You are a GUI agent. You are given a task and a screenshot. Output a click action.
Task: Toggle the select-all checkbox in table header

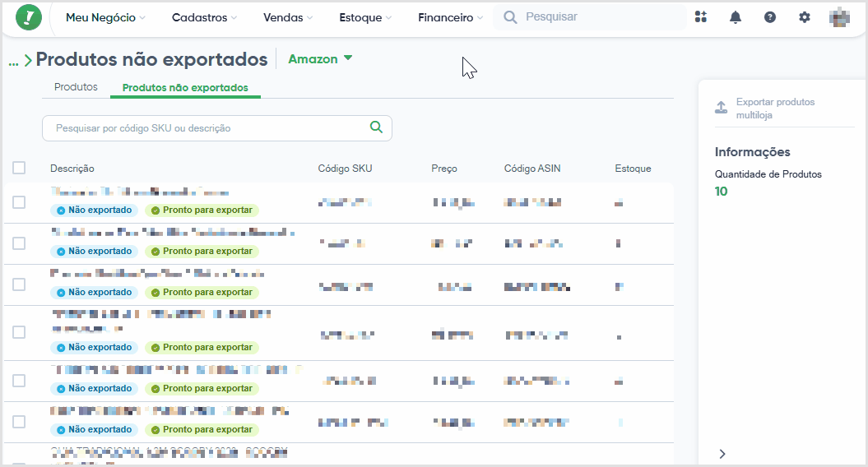pos(19,168)
